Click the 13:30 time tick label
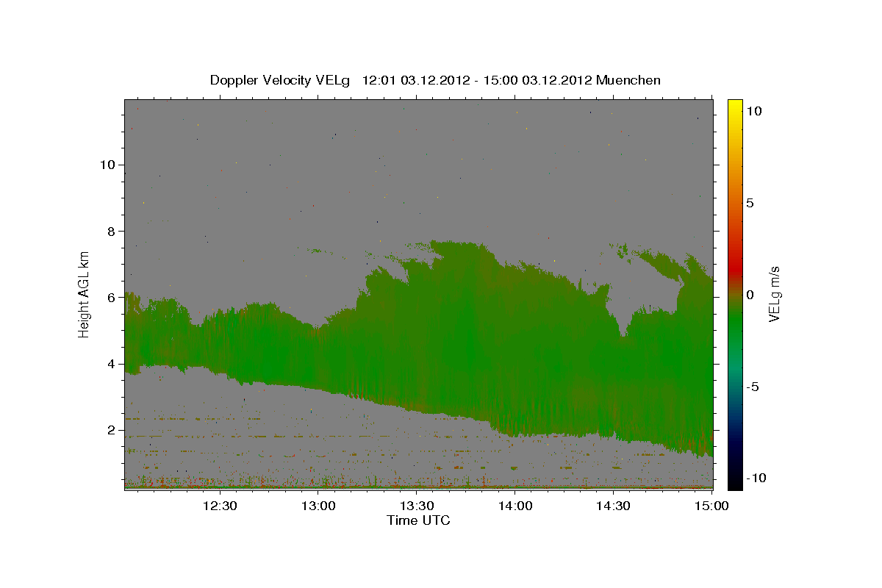 [x=416, y=506]
